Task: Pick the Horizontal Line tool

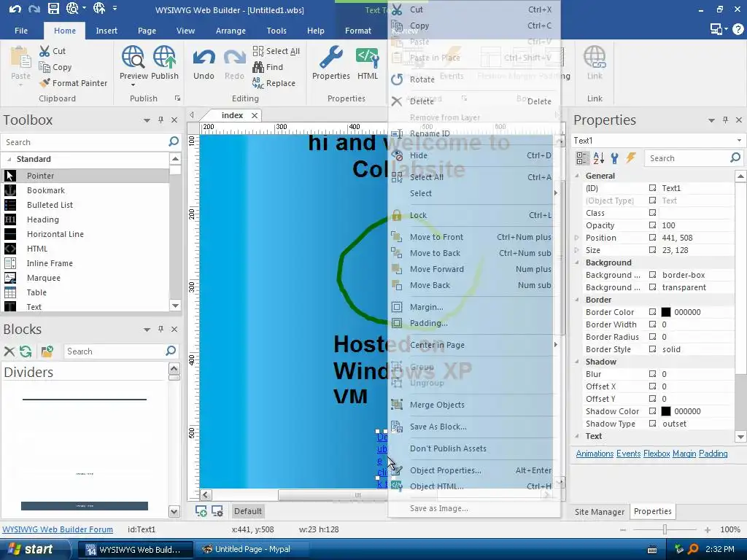Action: [x=85, y=234]
